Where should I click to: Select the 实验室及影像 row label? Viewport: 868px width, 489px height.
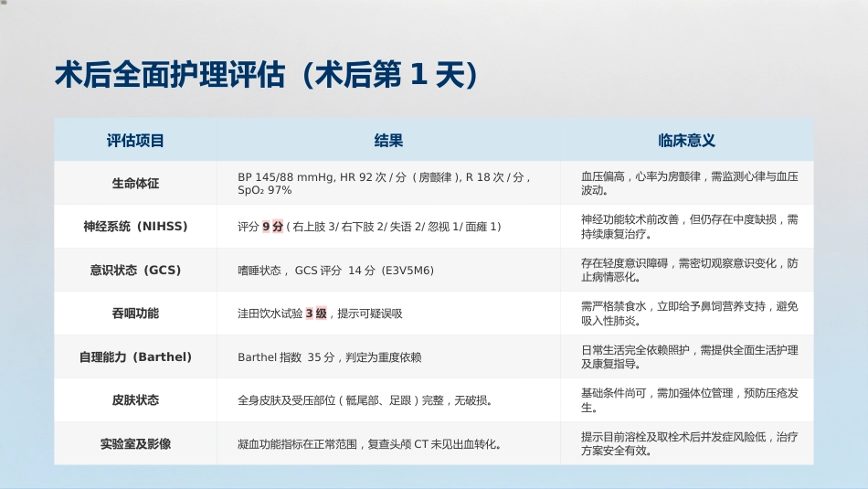click(135, 444)
